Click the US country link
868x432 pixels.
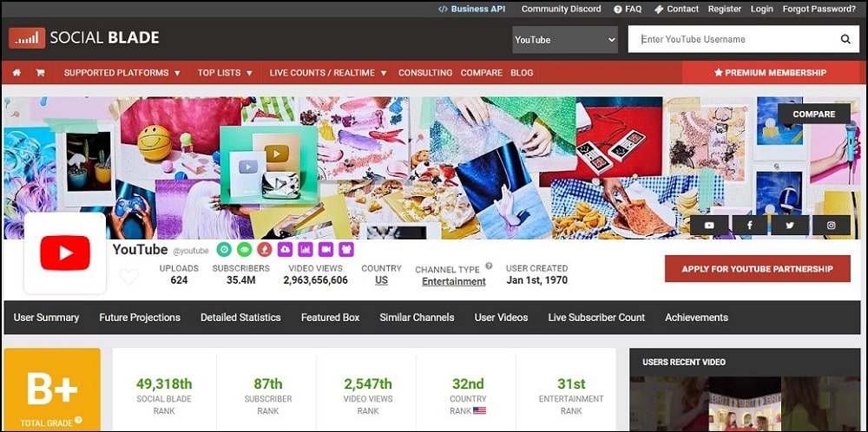[x=381, y=280]
